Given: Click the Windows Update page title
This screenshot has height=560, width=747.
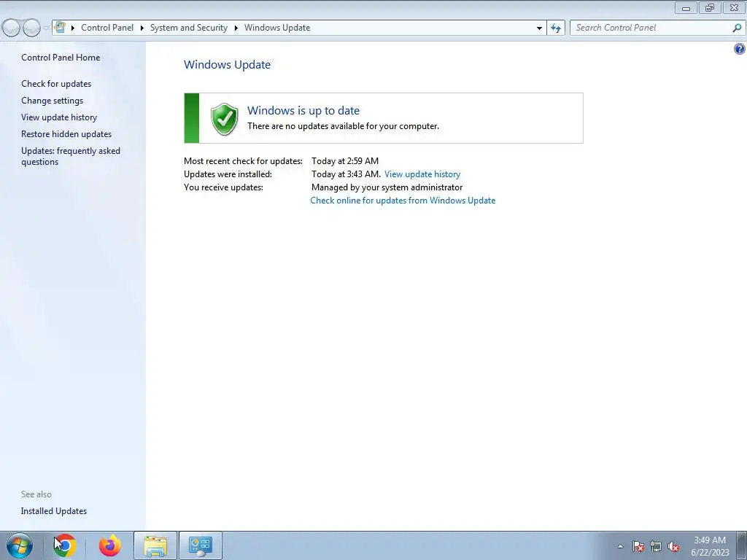Looking at the screenshot, I should point(228,65).
